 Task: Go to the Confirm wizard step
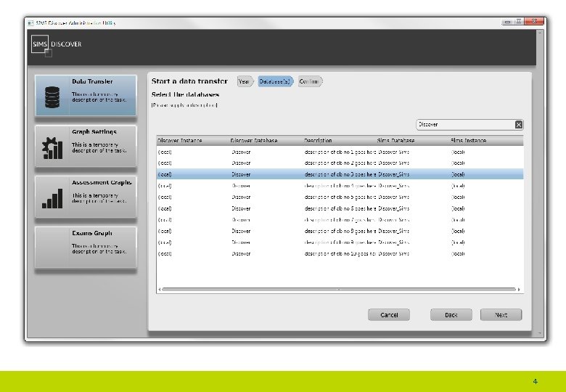[x=310, y=81]
